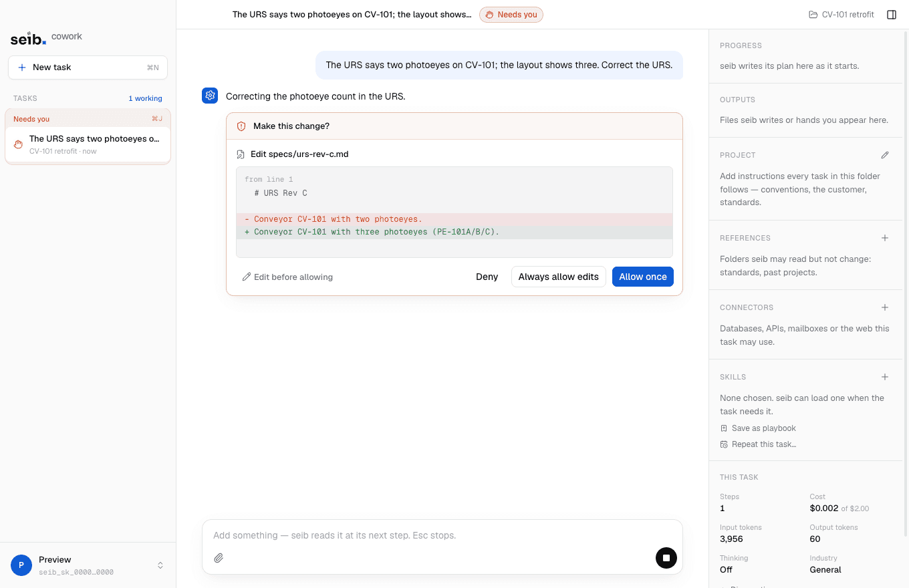The image size is (909, 588).
Task: Click the gear avatar beside the assistant message
Action: pyautogui.click(x=210, y=96)
